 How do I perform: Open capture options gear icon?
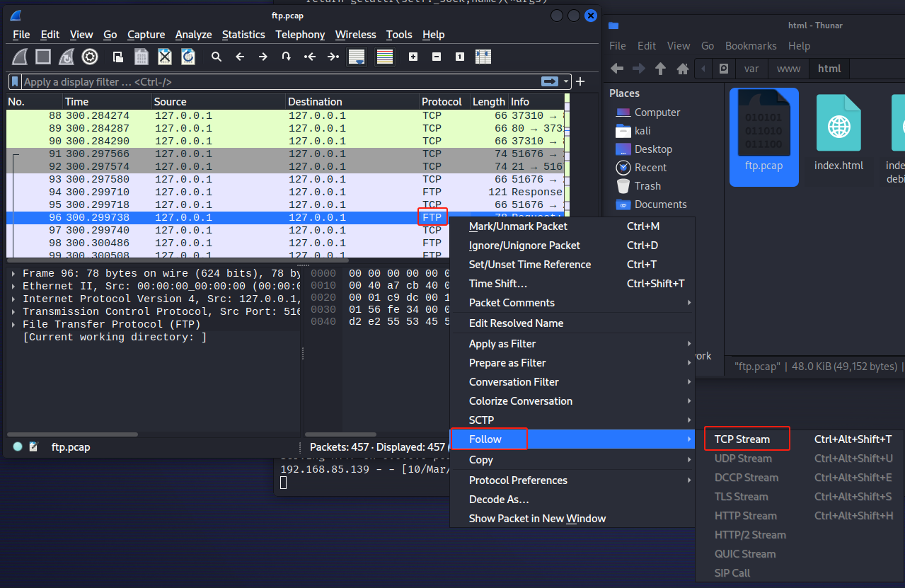tap(90, 57)
